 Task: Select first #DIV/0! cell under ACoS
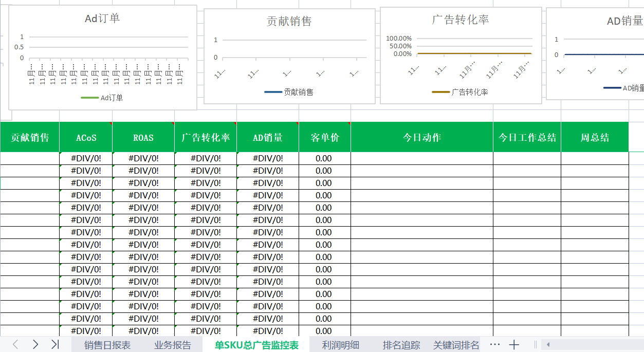[86, 158]
